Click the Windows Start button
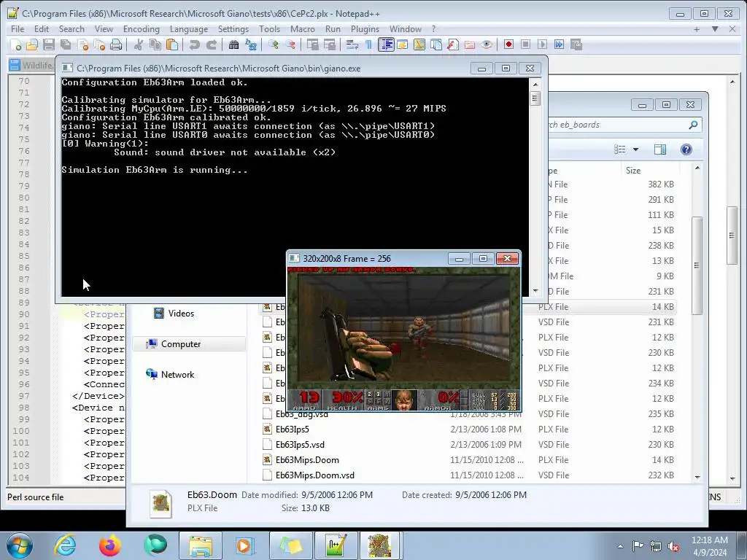 click(20, 545)
